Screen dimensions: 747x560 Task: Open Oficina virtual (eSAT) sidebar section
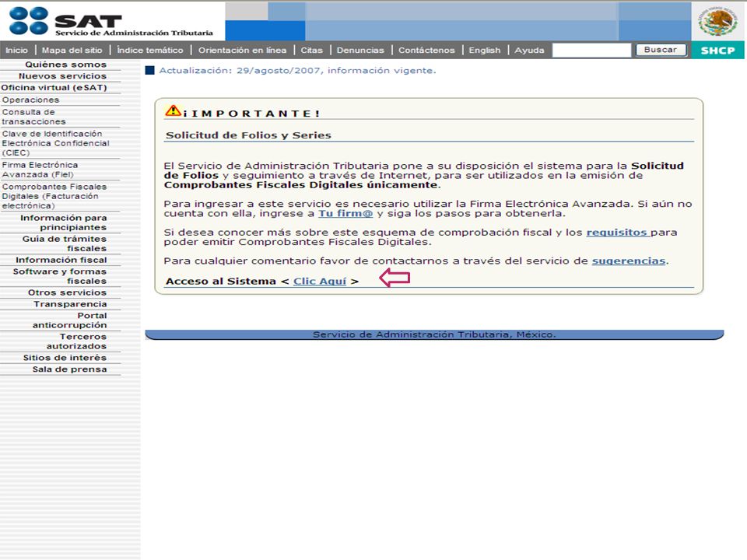(x=54, y=88)
